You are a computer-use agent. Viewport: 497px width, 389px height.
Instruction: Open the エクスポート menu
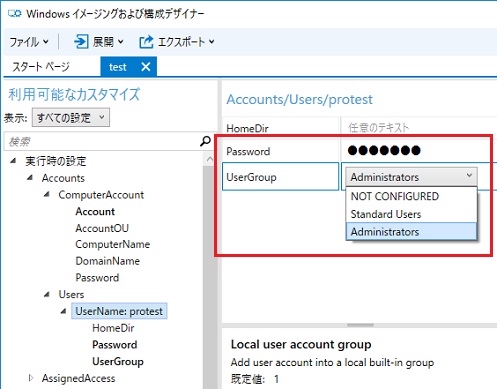pyautogui.click(x=177, y=42)
